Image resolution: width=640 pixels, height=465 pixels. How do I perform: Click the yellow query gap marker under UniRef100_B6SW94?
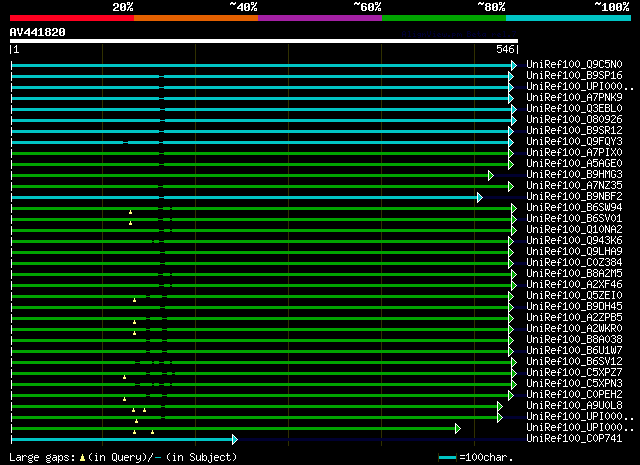coord(130,212)
